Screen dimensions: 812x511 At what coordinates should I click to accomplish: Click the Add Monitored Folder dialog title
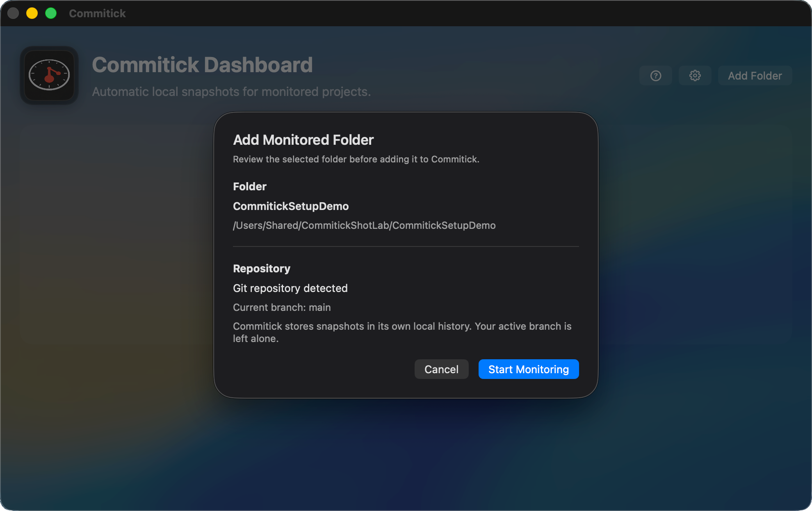coord(303,140)
